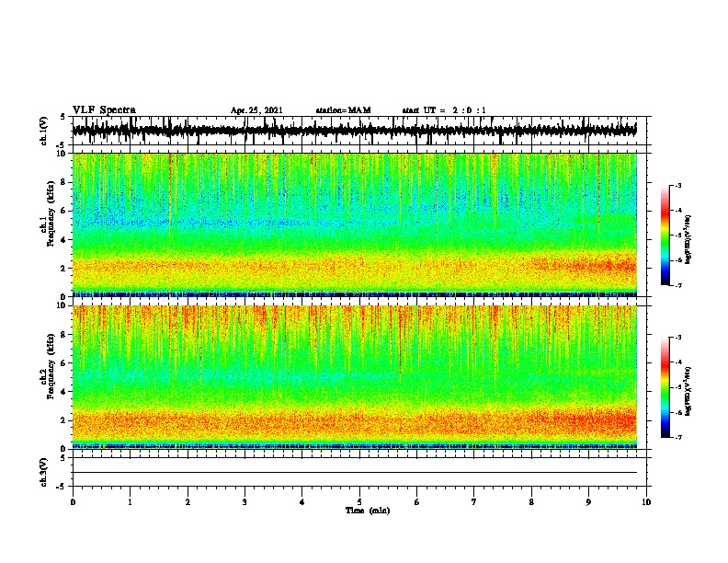Click the "-7" tick on the ch.1 colorbar
The image size is (728, 563).
click(677, 285)
